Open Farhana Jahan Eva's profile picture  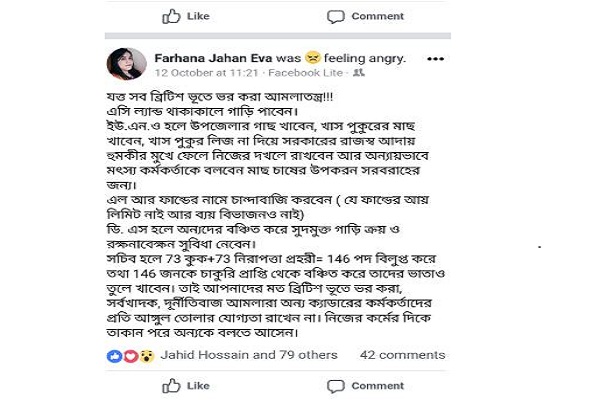click(x=130, y=65)
